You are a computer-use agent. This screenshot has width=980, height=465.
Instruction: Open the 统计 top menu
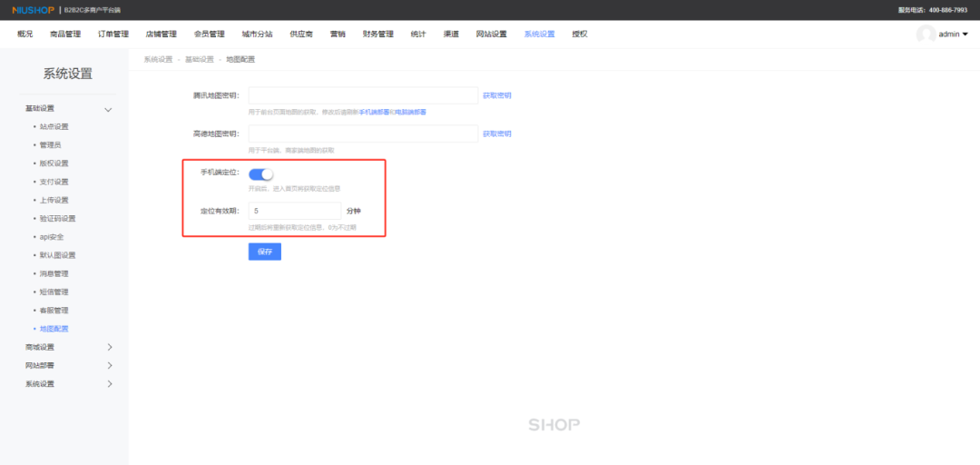pyautogui.click(x=418, y=35)
